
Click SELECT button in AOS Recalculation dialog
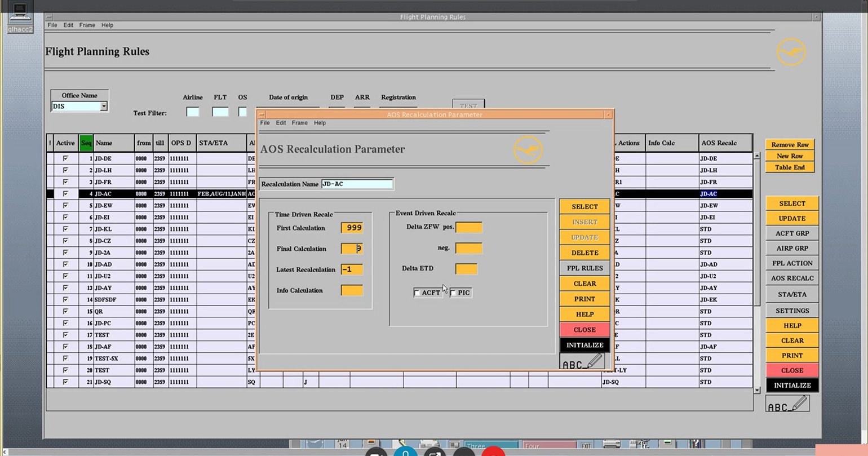pyautogui.click(x=584, y=207)
